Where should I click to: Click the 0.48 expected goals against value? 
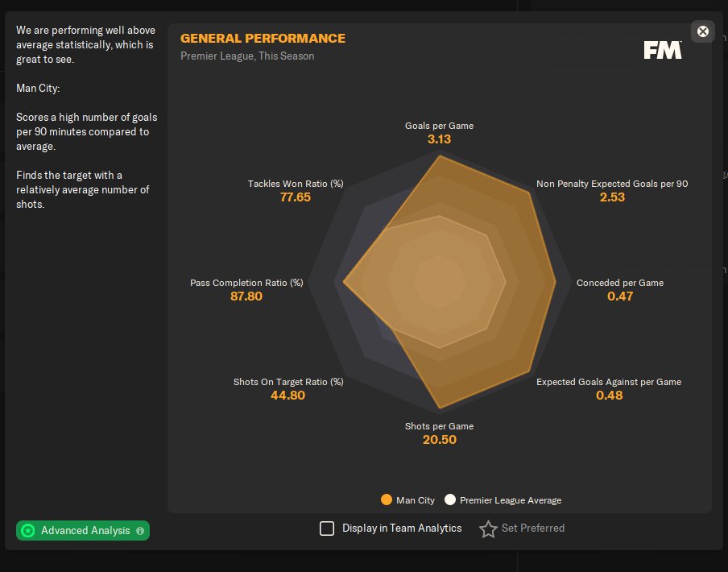[609, 395]
